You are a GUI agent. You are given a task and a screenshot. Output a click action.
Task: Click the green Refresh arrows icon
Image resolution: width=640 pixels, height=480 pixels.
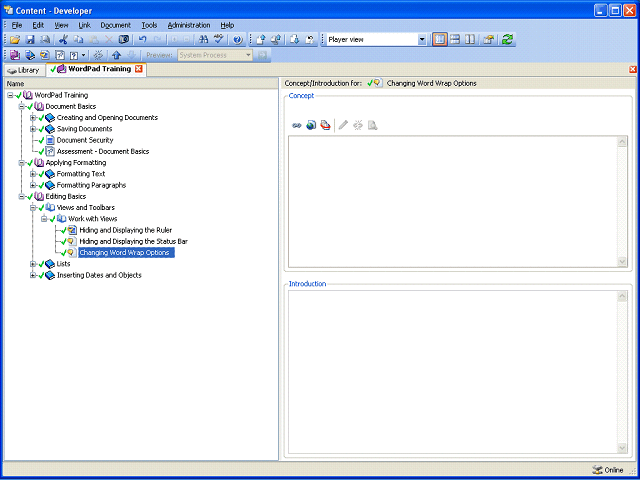(507, 40)
